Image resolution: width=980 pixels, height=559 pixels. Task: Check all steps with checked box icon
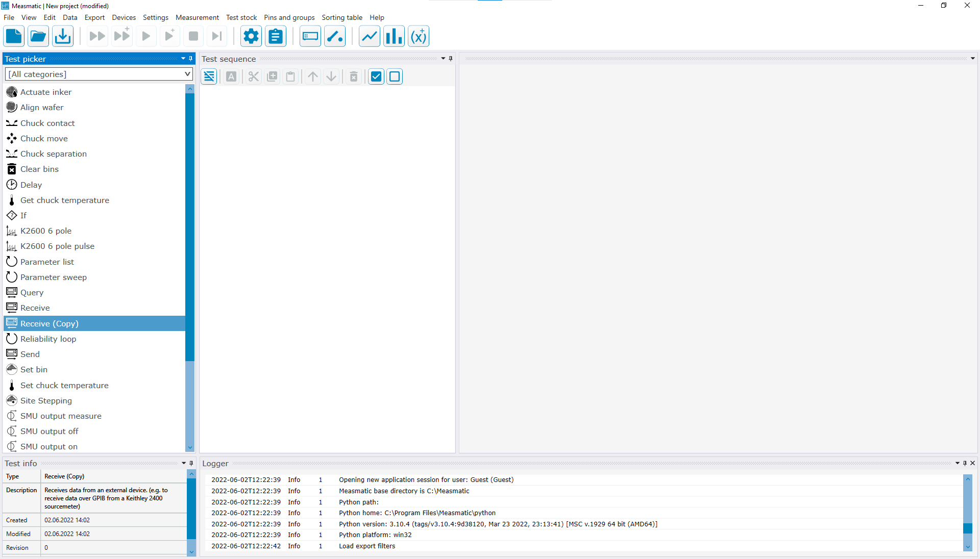(x=376, y=77)
